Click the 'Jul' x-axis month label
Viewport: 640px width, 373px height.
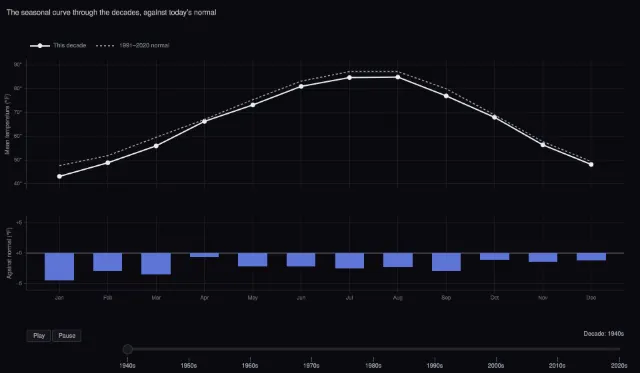349,298
